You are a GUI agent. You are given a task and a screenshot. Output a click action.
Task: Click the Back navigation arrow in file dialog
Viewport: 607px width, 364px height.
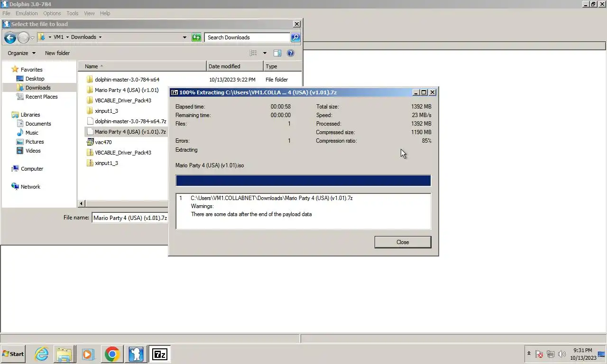(10, 37)
